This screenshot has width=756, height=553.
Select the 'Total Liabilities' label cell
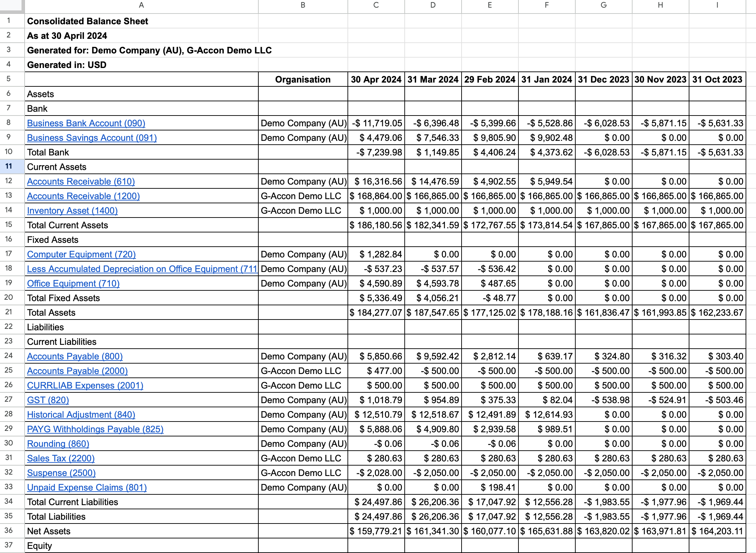click(x=141, y=517)
